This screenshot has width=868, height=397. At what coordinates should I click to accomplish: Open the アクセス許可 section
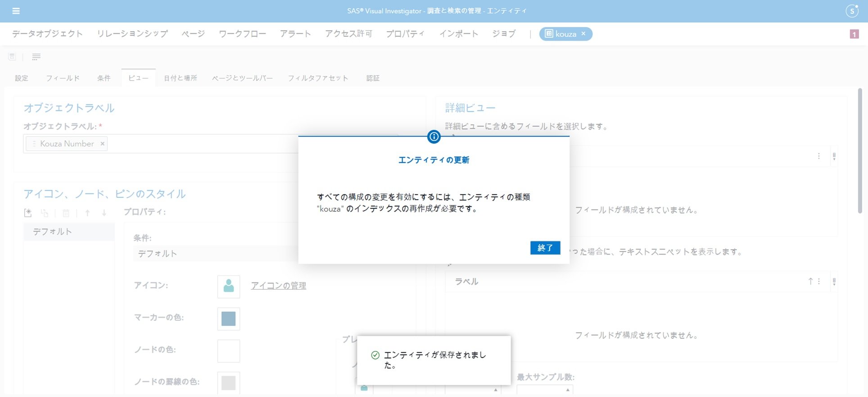click(348, 34)
